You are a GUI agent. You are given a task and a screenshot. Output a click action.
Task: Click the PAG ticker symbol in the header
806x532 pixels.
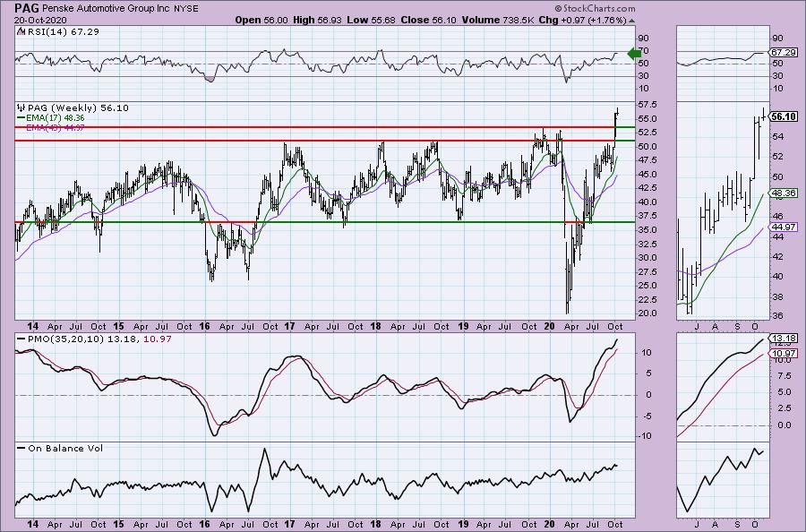(x=27, y=8)
